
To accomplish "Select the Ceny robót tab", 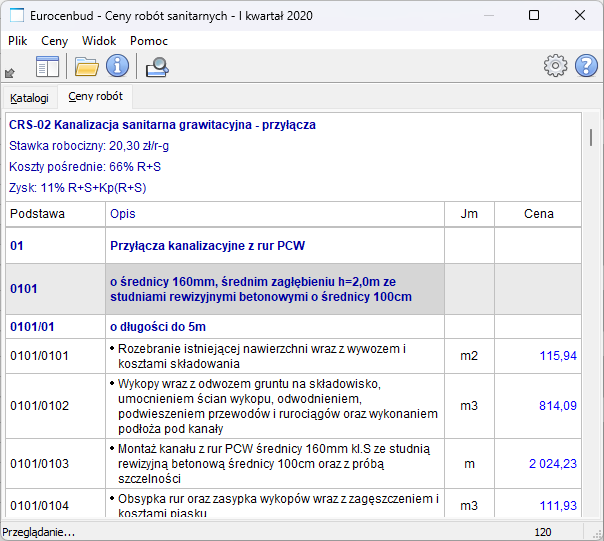I will 96,97.
